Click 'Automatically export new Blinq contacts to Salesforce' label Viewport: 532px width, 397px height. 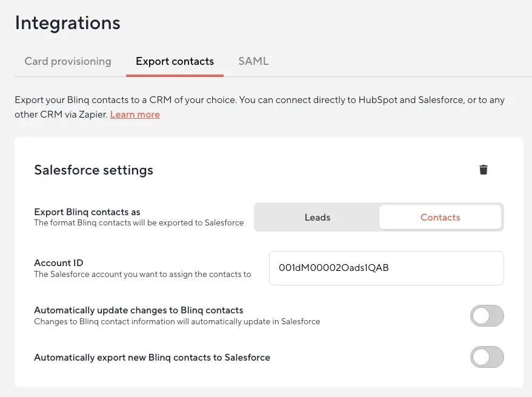tap(152, 358)
